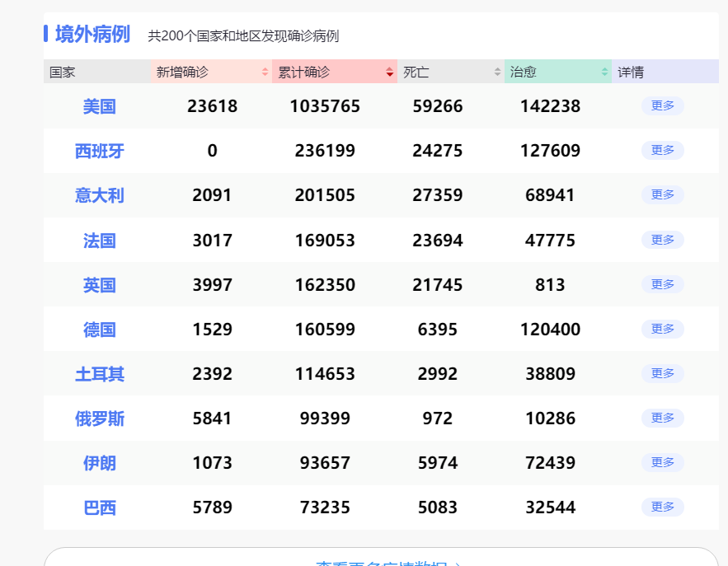
Task: View 更多 details for 法国
Action: pyautogui.click(x=662, y=240)
